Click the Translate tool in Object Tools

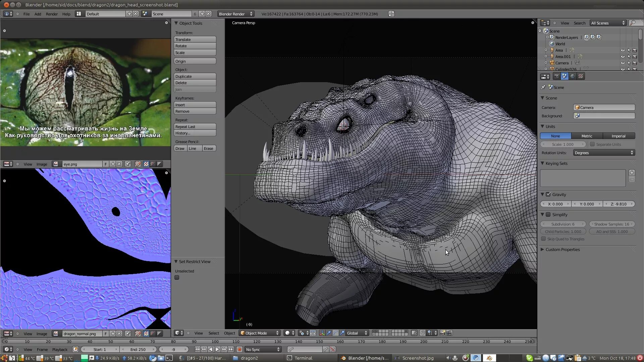pos(195,39)
